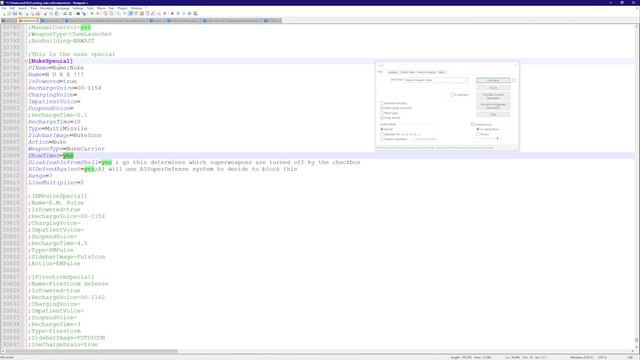Click the Type=MultiMissile line
The image size is (640, 360).
click(x=58, y=128)
